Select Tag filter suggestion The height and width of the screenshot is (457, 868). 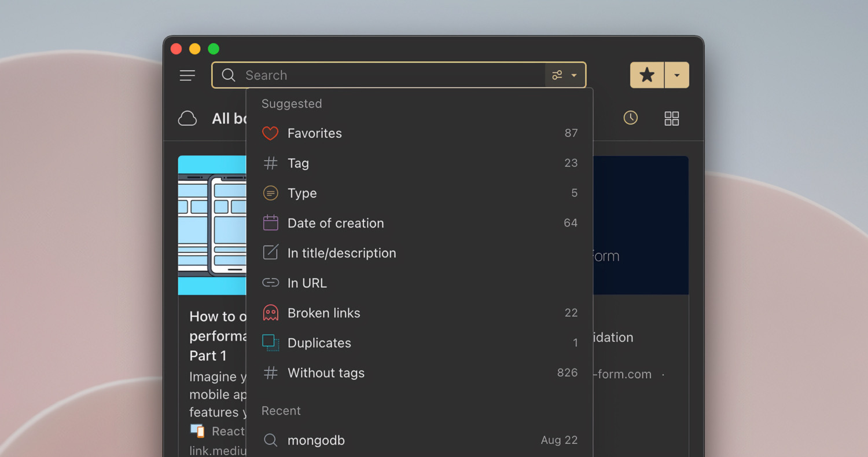(420, 163)
